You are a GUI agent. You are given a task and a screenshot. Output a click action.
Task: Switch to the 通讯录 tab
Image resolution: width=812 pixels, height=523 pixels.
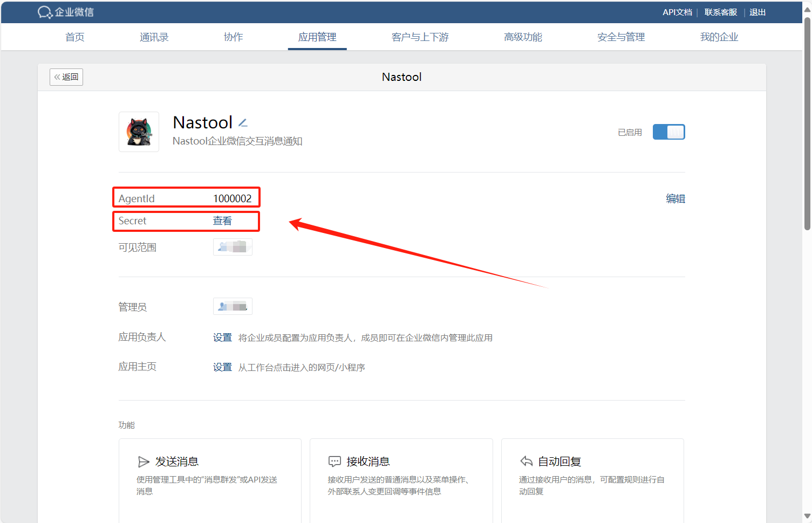(x=154, y=37)
